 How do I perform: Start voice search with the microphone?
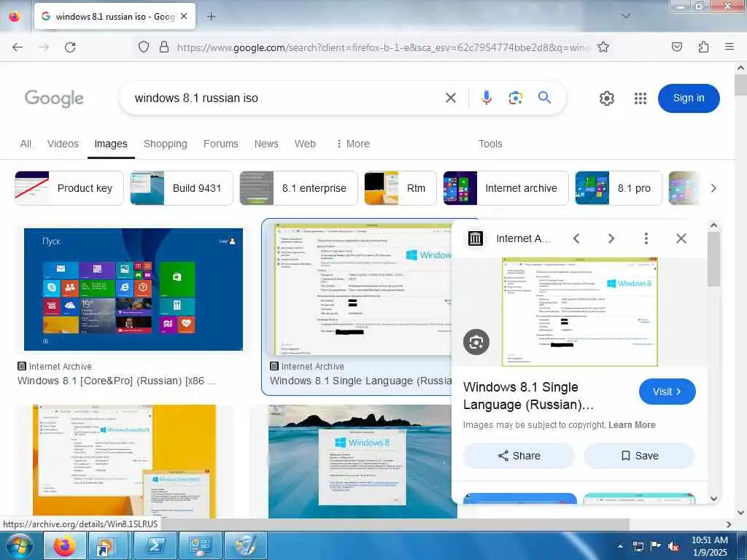(486, 98)
